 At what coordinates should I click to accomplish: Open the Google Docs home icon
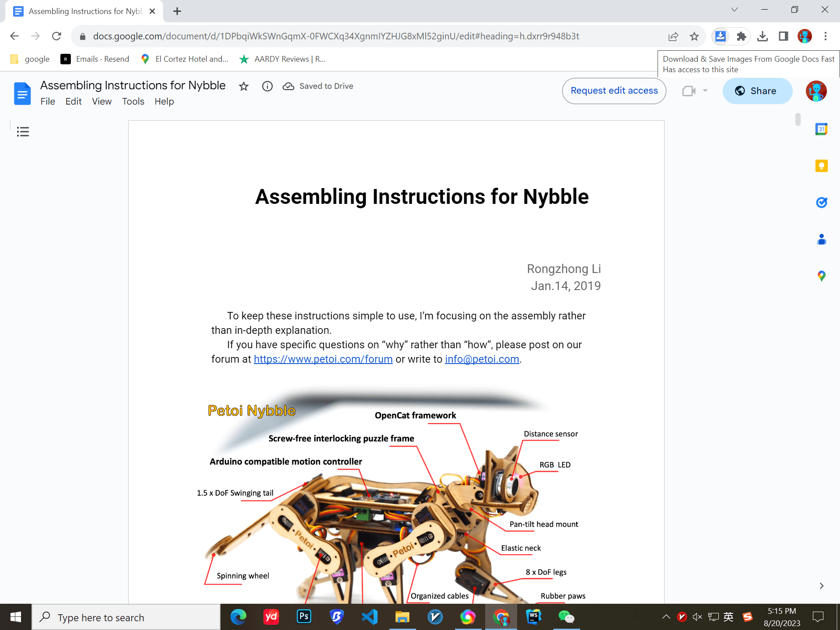[22, 93]
